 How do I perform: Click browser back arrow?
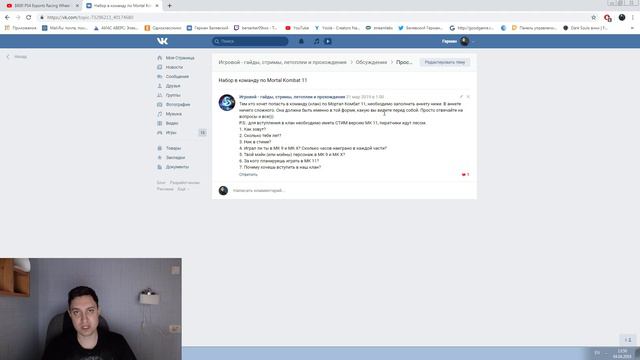[7, 18]
